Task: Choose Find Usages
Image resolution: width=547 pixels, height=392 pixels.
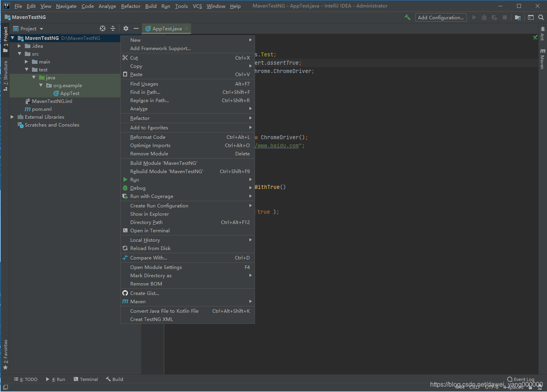Action: pos(187,84)
